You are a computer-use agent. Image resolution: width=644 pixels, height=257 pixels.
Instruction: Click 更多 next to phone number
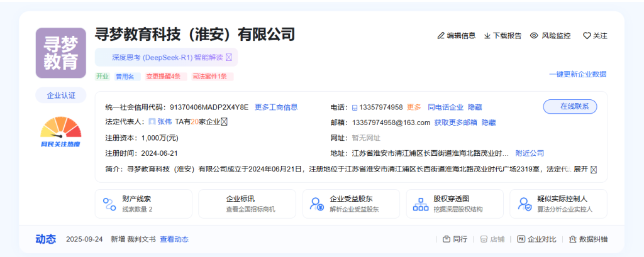click(x=414, y=107)
